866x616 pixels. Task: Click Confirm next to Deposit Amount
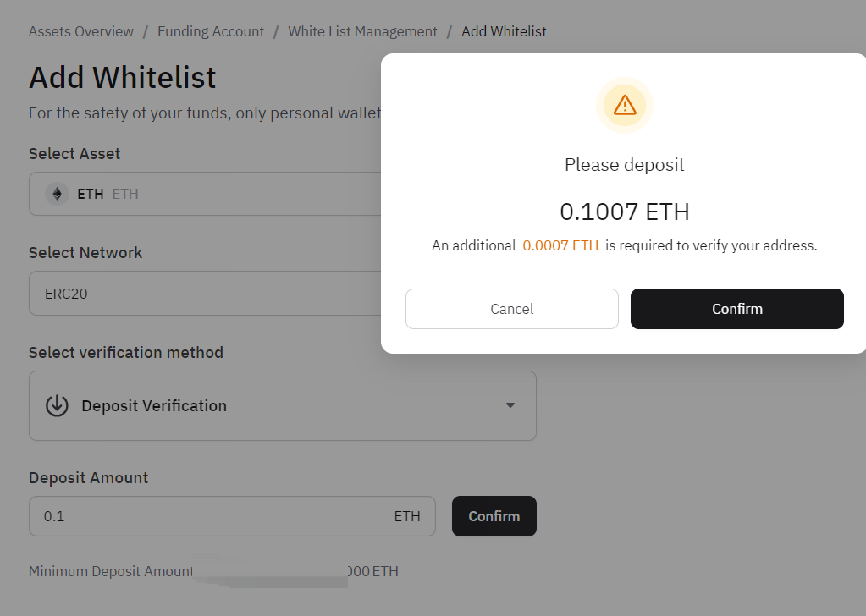[494, 516]
